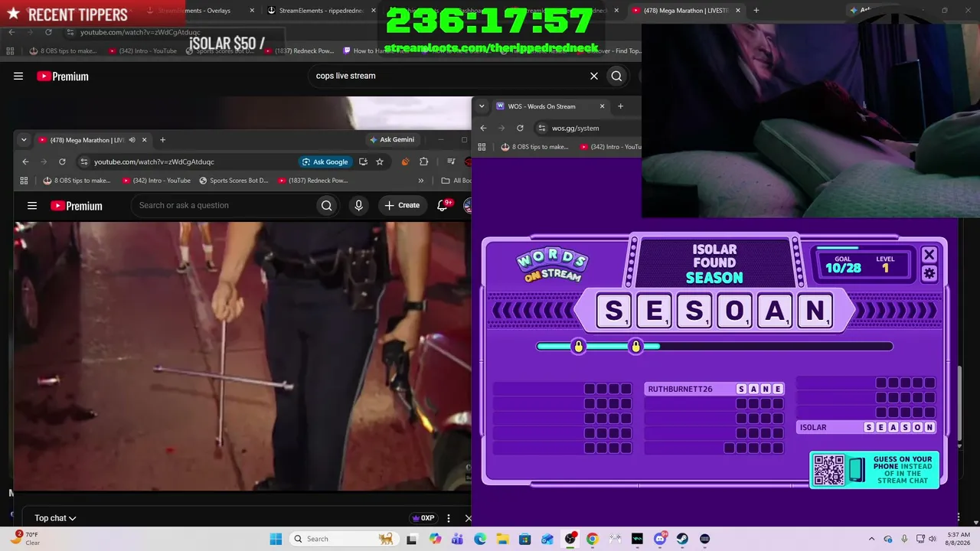Viewport: 980px width, 551px height.
Task: Click the Ask Google button
Action: [325, 161]
